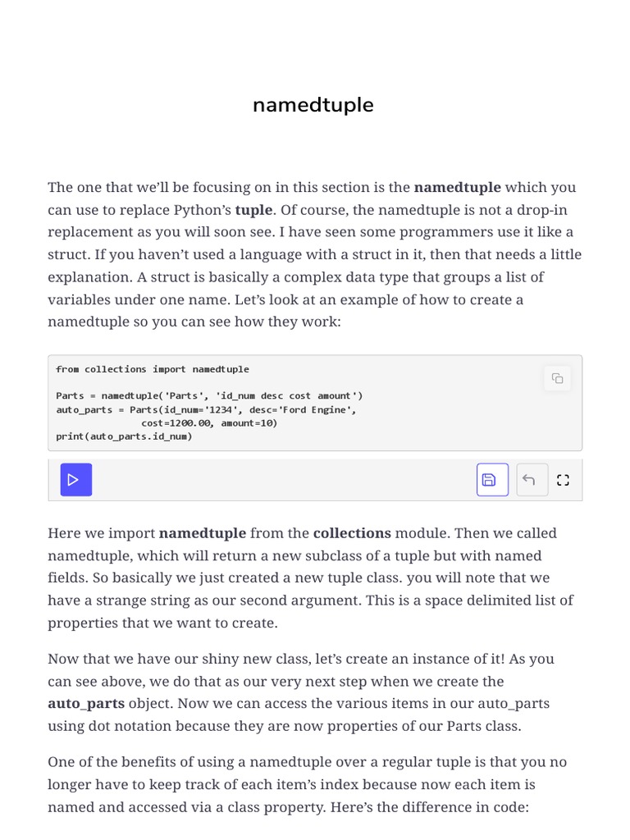Select the 'namedtuple' page heading
630x840 pixels.
(313, 104)
